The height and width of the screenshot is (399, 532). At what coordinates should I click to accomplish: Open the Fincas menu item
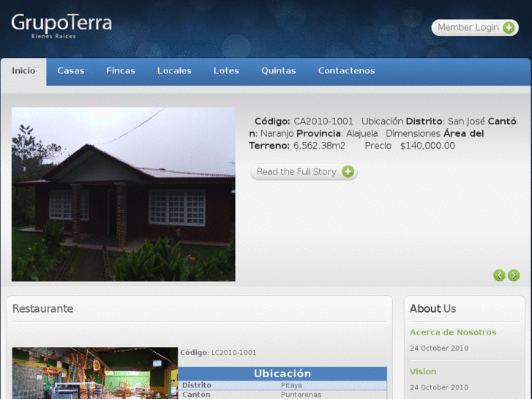[x=121, y=70]
